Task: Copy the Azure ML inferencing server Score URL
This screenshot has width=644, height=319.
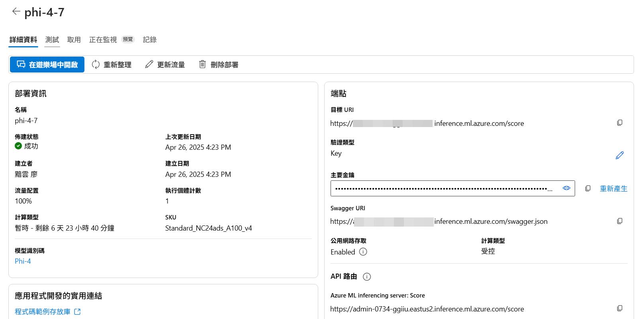Action: [620, 309]
